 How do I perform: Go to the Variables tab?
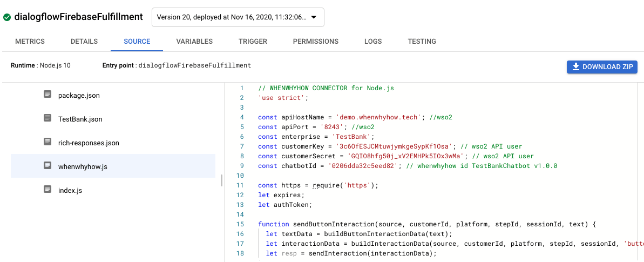click(194, 42)
